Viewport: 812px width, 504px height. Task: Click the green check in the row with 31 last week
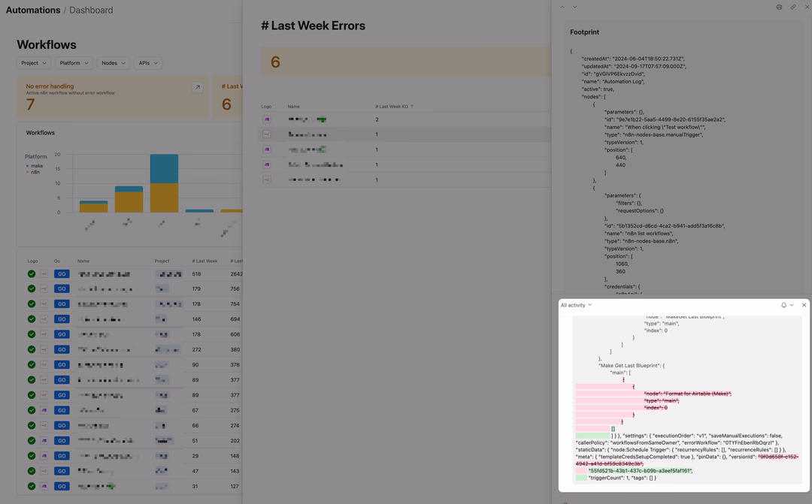click(32, 486)
